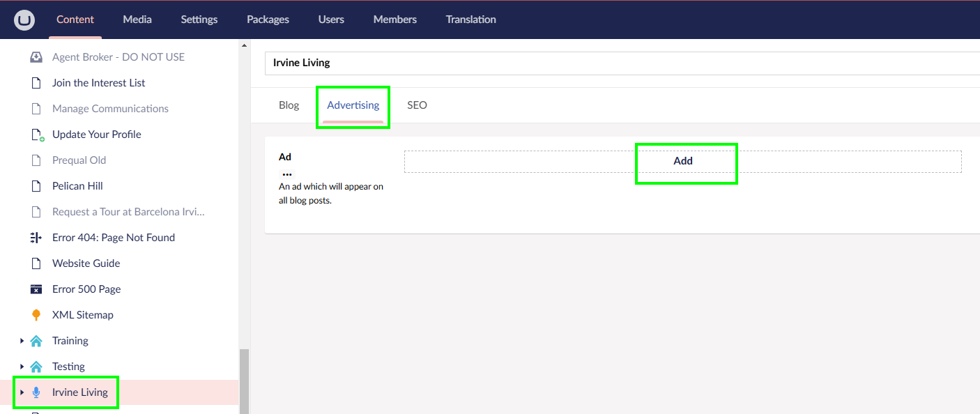Image resolution: width=980 pixels, height=414 pixels.
Task: Click the Testing home icon
Action: [x=36, y=367]
